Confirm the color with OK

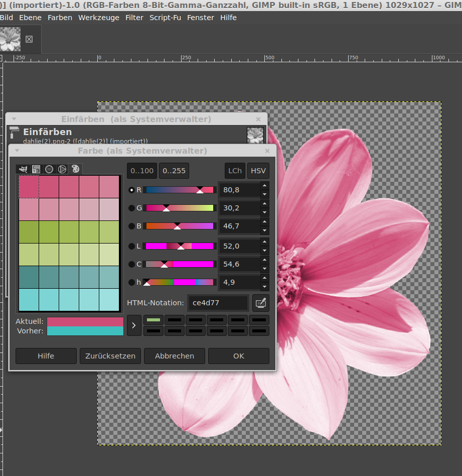coord(238,355)
